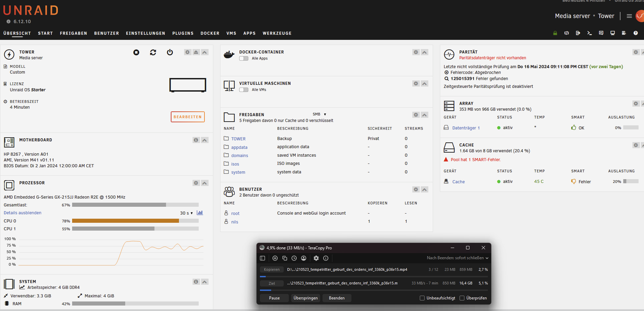Open the Array panel gear icon
Viewport: 644px width, 311px height.
point(636,104)
